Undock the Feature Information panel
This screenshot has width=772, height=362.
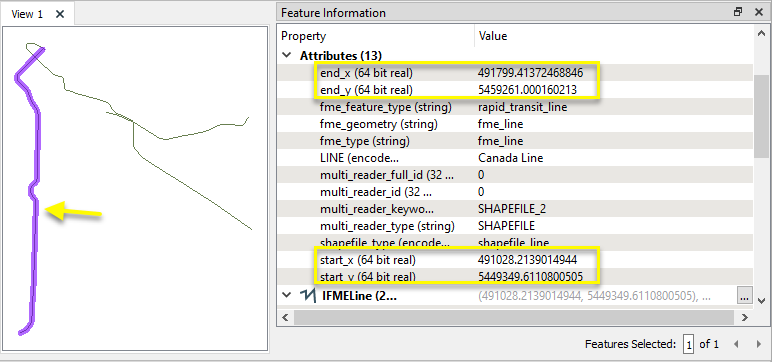coord(738,12)
